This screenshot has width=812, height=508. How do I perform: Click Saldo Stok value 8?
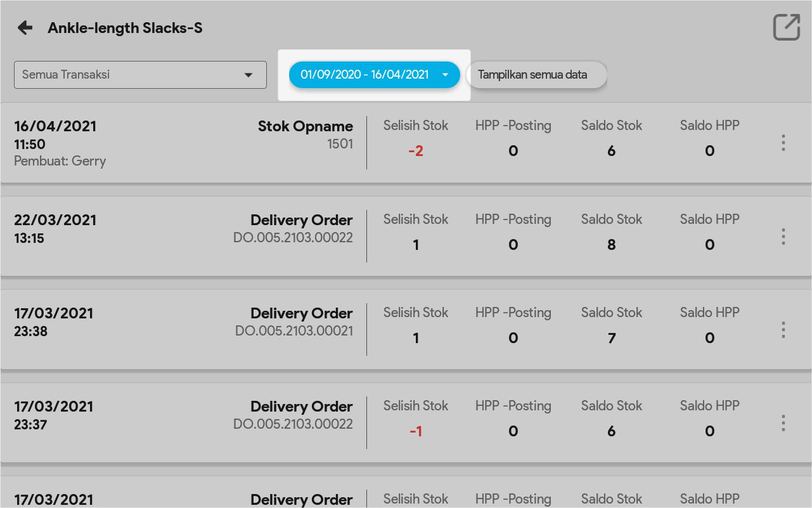[611, 245]
